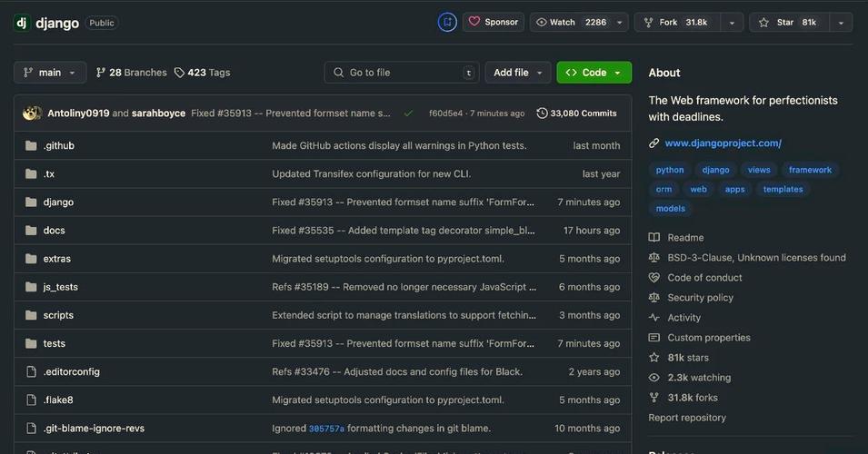Screen dimensions: 868x454
Task: Click the fork icon beside 31.8k forks
Action: [x=653, y=398]
